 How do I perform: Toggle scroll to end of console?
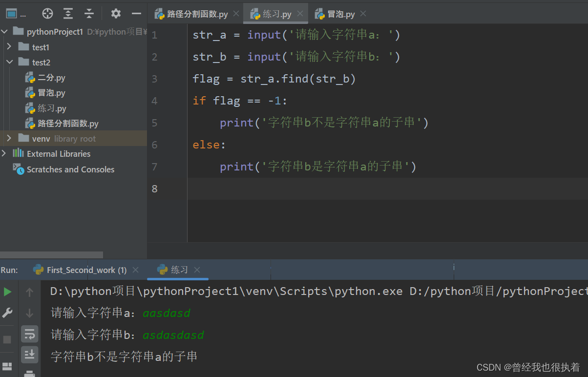tap(29, 355)
